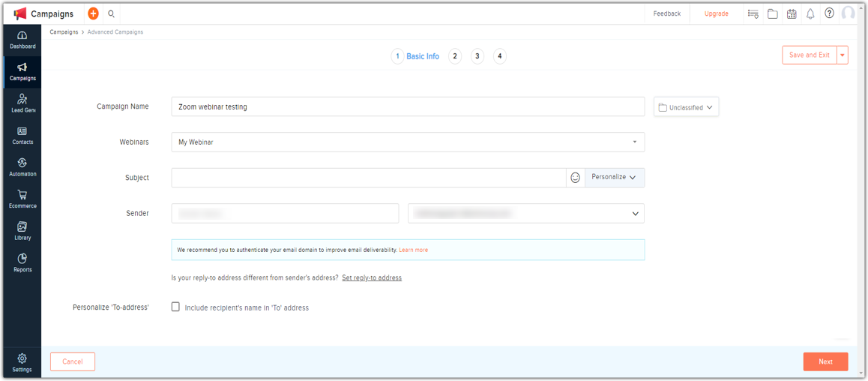868x381 pixels.
Task: Open Reports in the sidebar
Action: tap(22, 263)
